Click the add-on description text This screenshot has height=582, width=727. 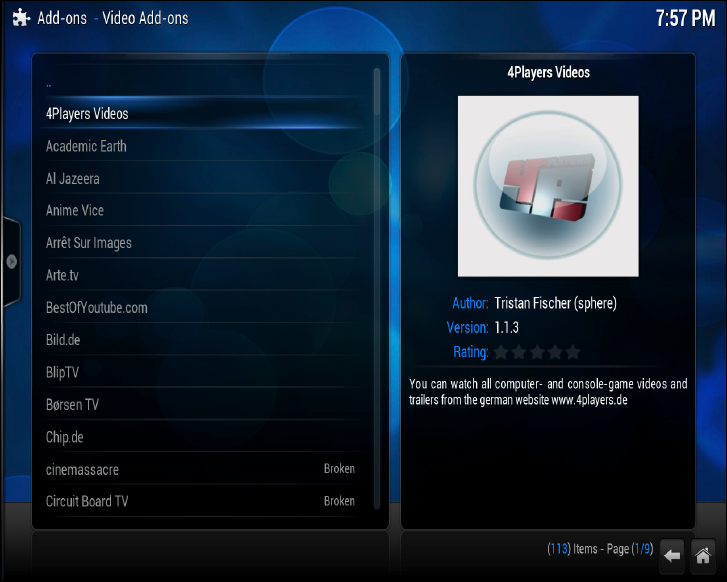click(x=548, y=392)
